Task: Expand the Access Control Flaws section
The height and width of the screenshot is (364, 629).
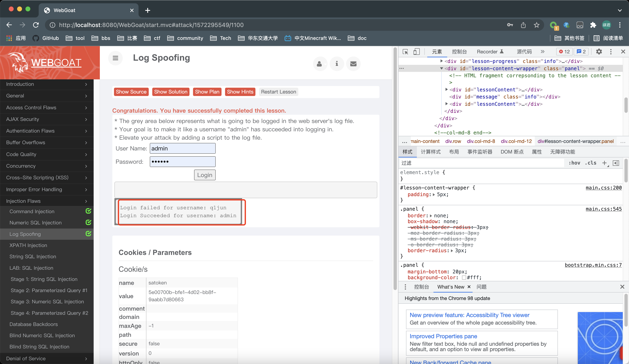Action: tap(47, 107)
